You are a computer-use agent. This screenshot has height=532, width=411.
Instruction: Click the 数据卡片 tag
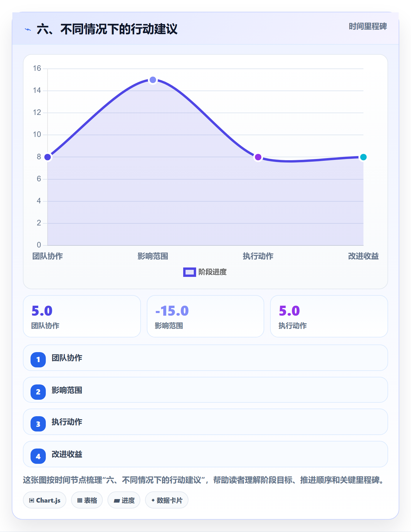point(167,500)
